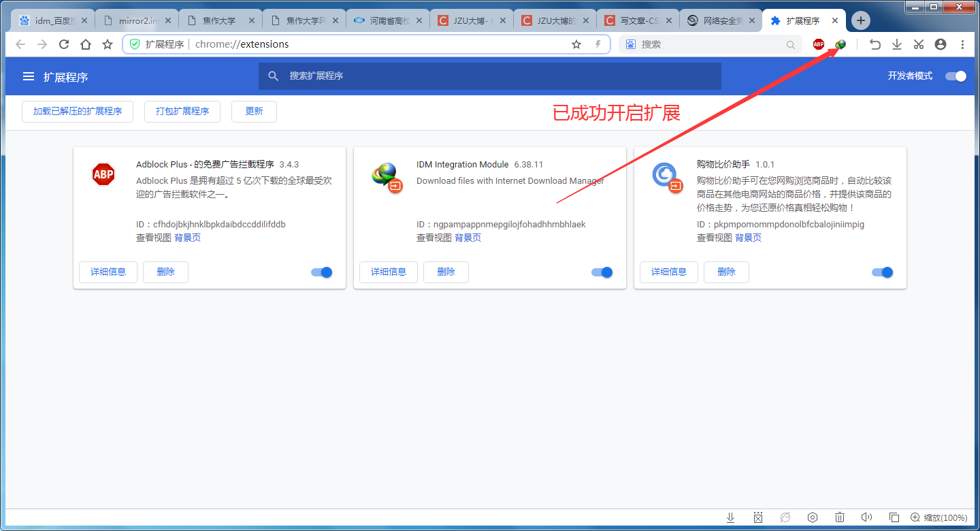Click 删除 for Adblock Plus
This screenshot has width=980, height=531.
[x=165, y=272]
